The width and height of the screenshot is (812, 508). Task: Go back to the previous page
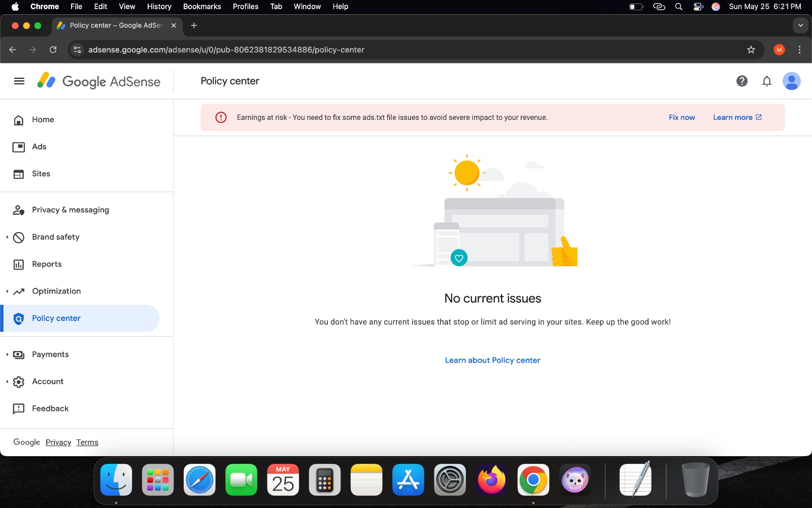coord(13,50)
